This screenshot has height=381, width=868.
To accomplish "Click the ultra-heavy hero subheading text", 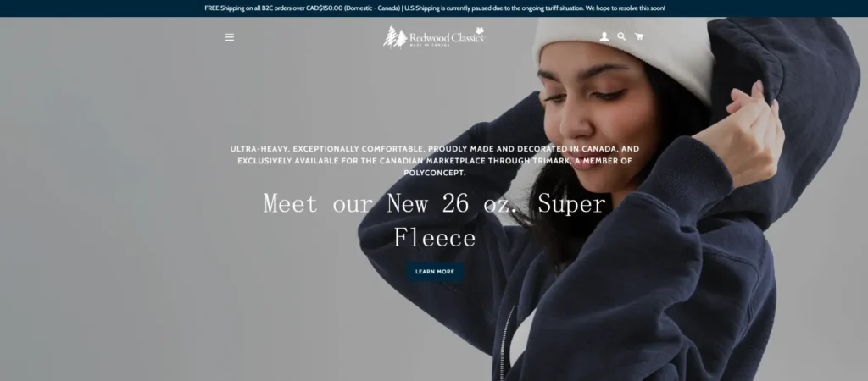I will (435, 161).
